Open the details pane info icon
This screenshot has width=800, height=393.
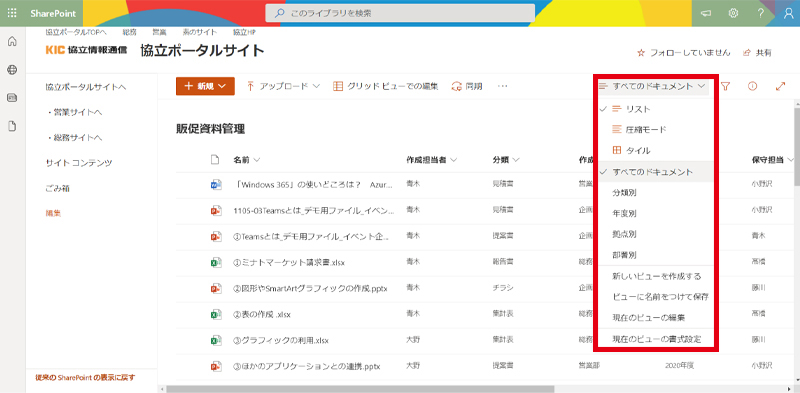pyautogui.click(x=752, y=86)
